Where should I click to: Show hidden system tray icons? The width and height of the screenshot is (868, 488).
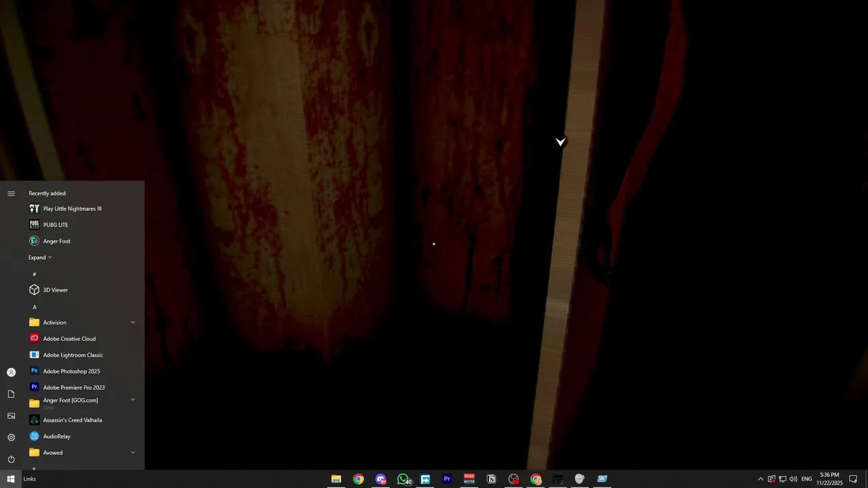click(760, 479)
